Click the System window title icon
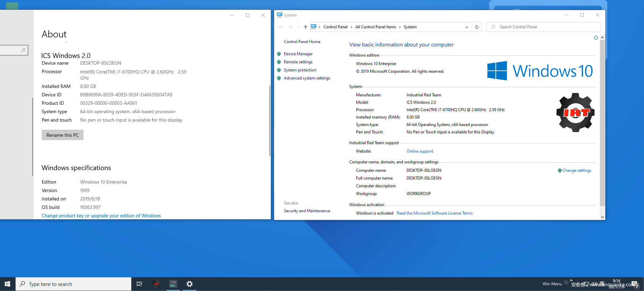The width and height of the screenshot is (644, 291). (280, 15)
